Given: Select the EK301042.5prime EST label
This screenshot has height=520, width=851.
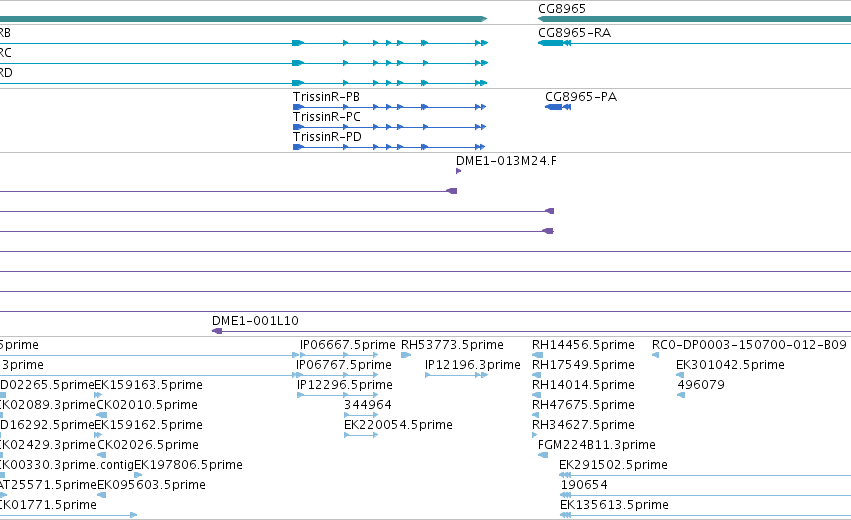Looking at the screenshot, I should tap(731, 365).
